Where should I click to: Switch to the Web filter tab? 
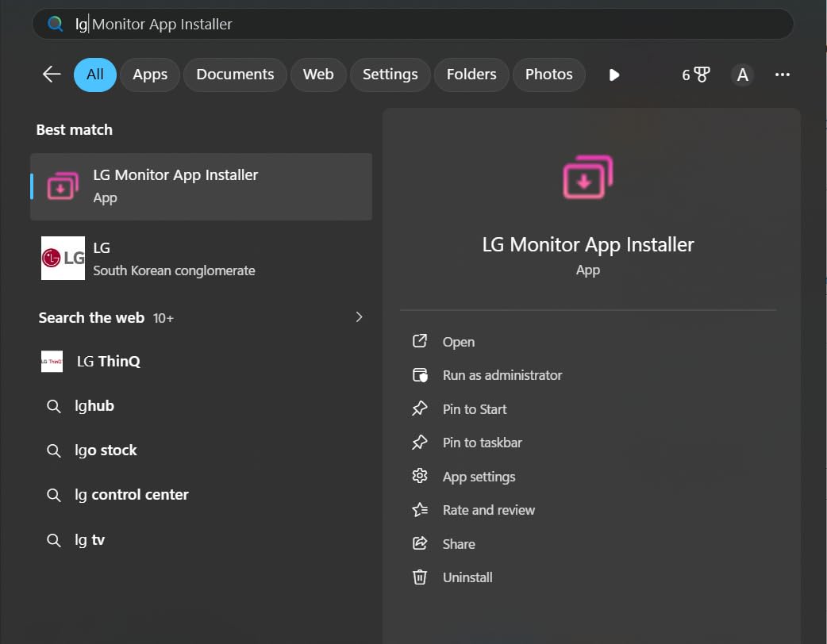coord(318,75)
